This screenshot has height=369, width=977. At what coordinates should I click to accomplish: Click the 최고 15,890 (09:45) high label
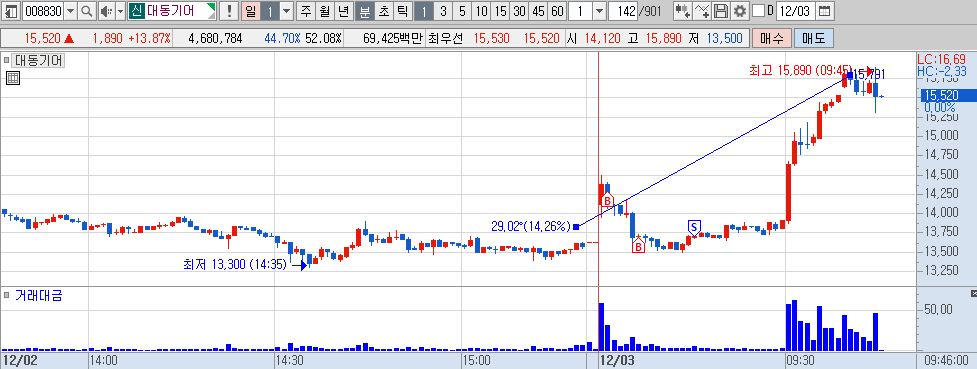point(800,70)
